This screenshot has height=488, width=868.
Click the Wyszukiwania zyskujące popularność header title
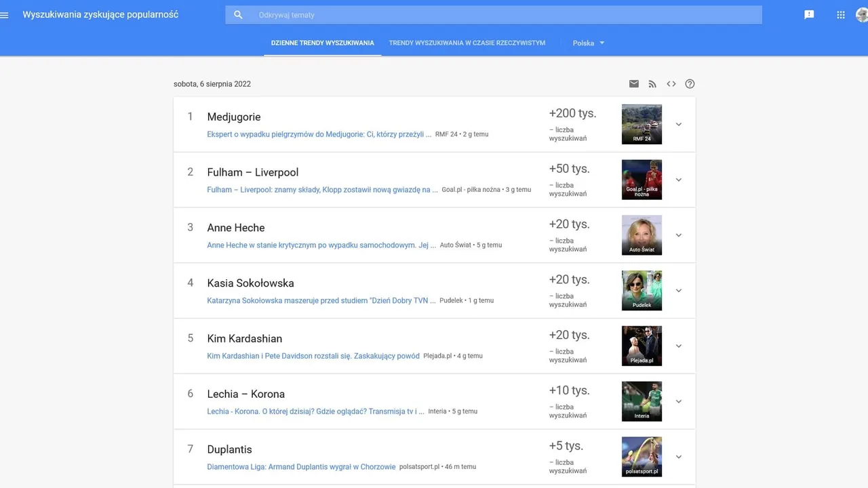click(100, 15)
